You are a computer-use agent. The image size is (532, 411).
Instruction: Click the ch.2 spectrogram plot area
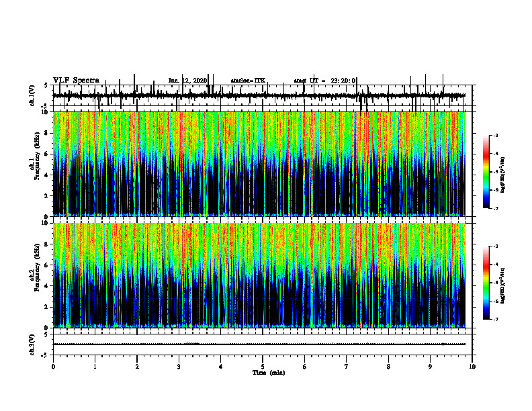[259, 275]
